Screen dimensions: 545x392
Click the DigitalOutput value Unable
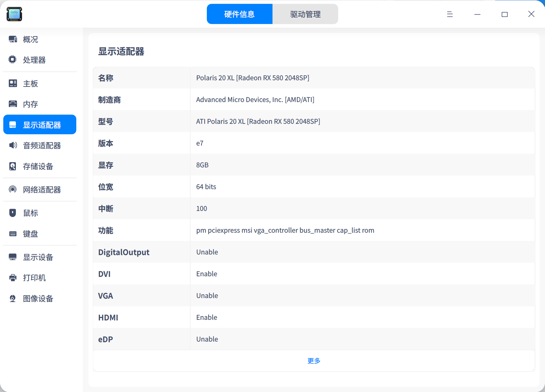click(207, 252)
